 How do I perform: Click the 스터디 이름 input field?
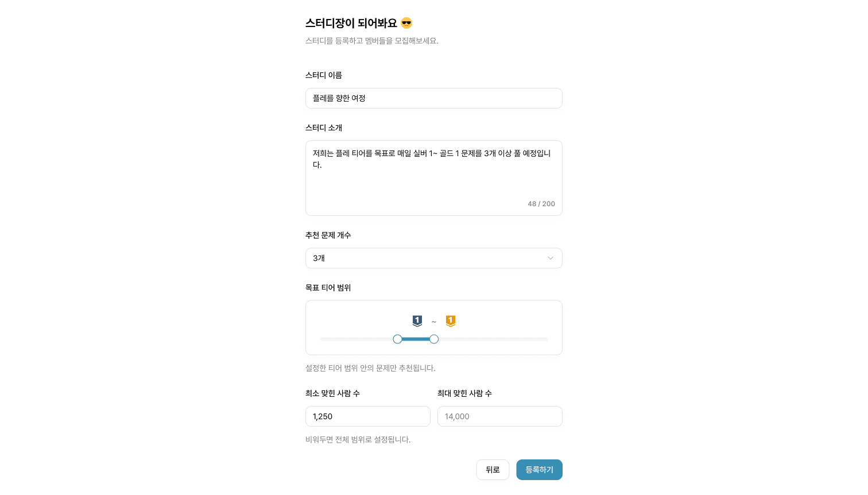point(433,98)
